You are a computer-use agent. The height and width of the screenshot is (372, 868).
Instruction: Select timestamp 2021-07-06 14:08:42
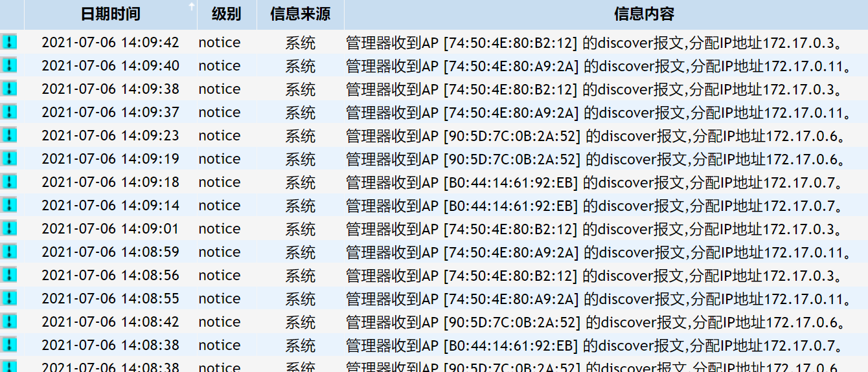pos(111,322)
